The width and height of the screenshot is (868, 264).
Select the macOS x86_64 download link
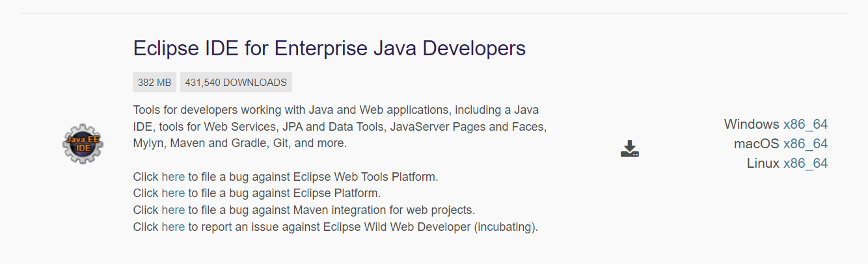coord(806,144)
